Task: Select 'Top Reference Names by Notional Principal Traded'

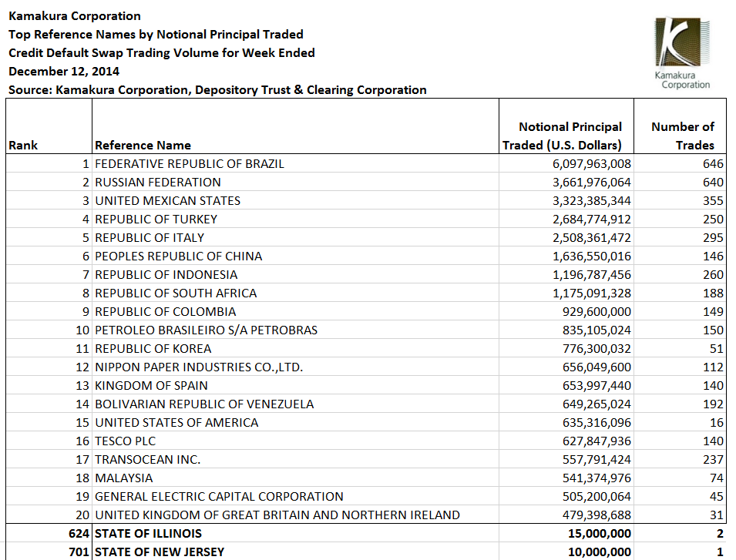Action: tap(156, 35)
